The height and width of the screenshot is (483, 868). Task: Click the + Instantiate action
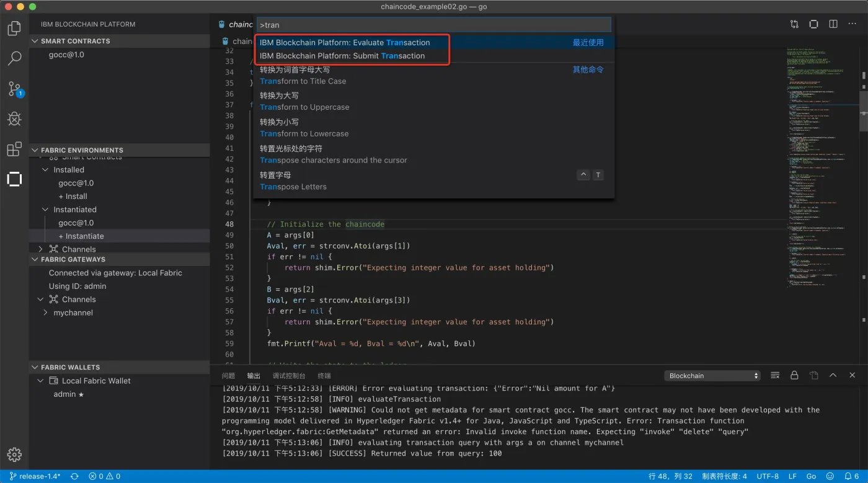tap(81, 236)
